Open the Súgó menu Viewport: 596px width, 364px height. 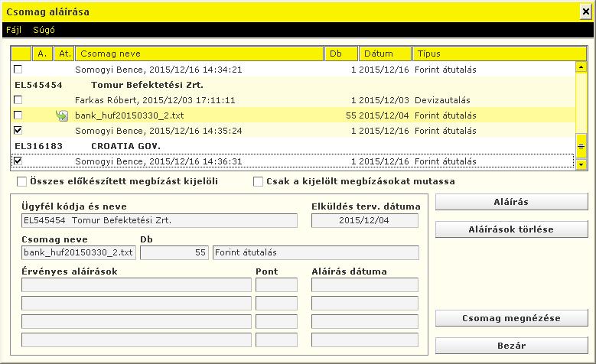pyautogui.click(x=44, y=30)
